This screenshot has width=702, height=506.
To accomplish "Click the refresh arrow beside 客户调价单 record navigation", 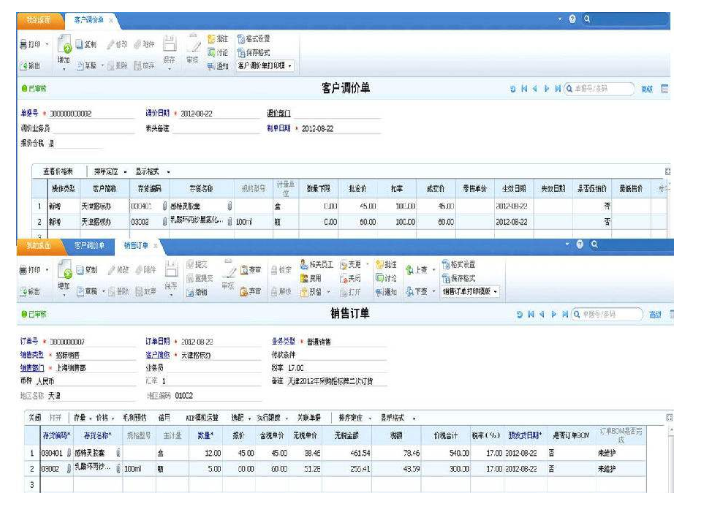I will 513,89.
